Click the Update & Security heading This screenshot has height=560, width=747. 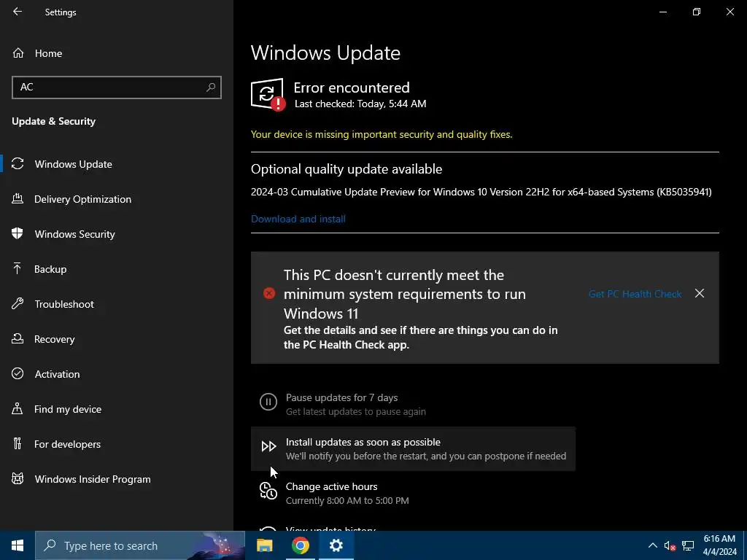[54, 122]
